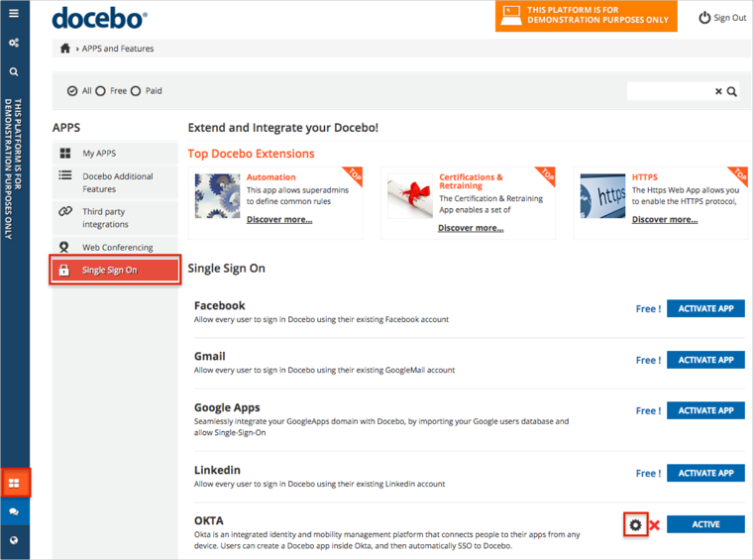This screenshot has height=560, width=753.
Task: Click the chat bubbles sidebar icon
Action: tap(14, 511)
